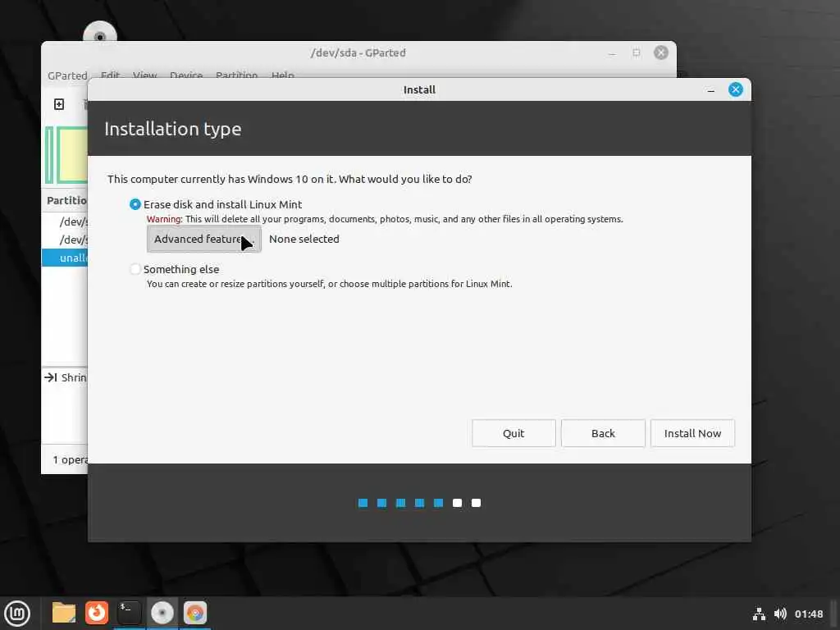This screenshot has height=630, width=840.
Task: Click the None selected label
Action: pos(304,239)
